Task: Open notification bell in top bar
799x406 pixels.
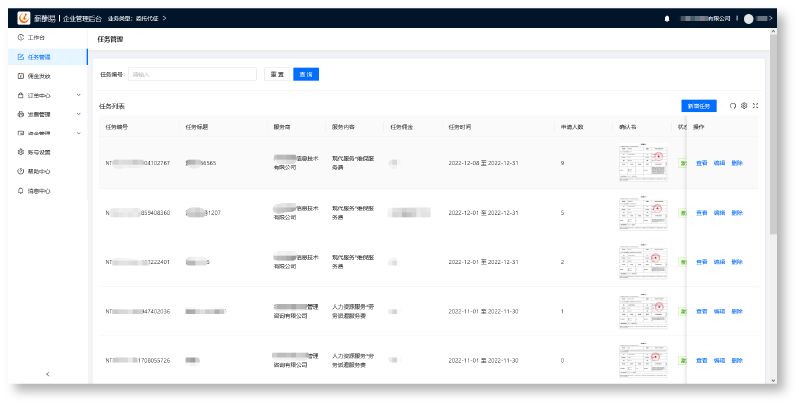Action: (x=667, y=18)
